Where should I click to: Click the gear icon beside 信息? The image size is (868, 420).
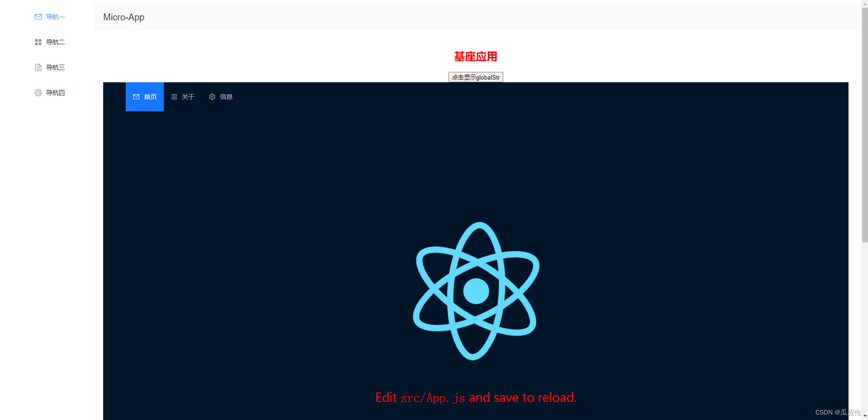(212, 97)
